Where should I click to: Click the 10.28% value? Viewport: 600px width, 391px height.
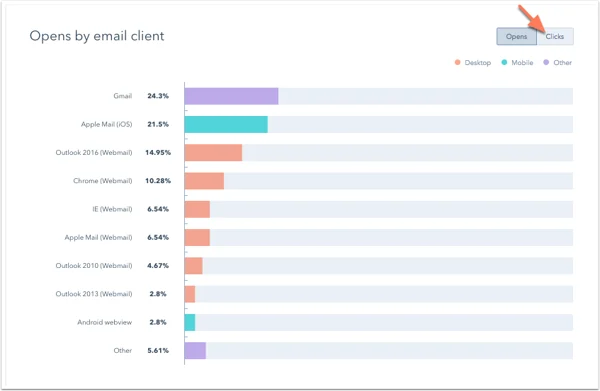(158, 181)
